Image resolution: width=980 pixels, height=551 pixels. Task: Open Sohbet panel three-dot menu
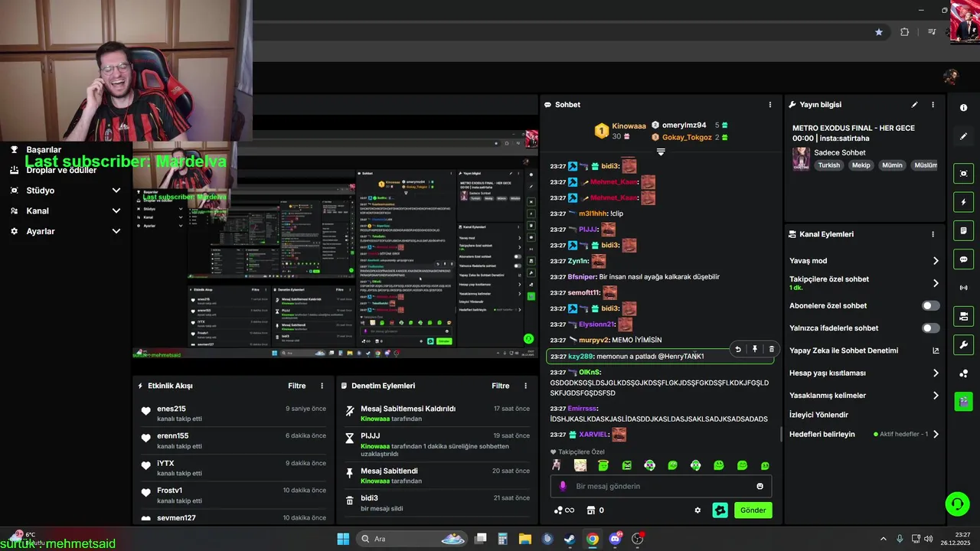point(770,105)
